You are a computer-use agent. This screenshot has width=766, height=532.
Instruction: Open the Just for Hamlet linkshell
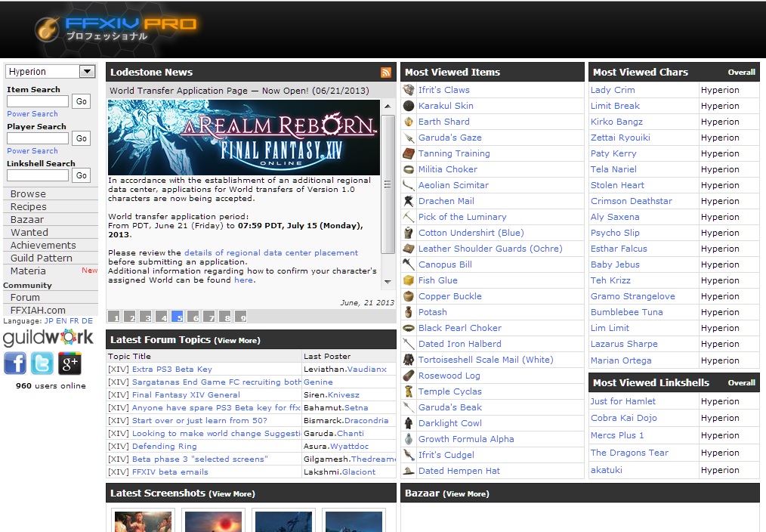point(623,401)
